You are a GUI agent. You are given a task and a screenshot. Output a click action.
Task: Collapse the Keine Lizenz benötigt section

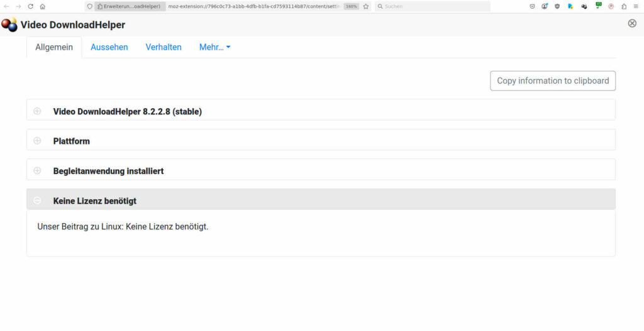coord(321,199)
